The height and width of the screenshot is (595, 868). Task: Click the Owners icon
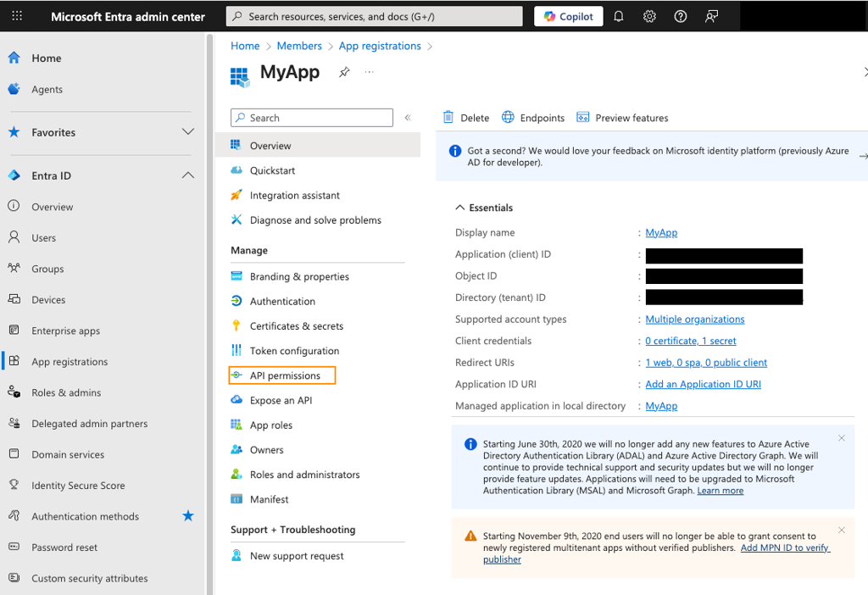(236, 449)
